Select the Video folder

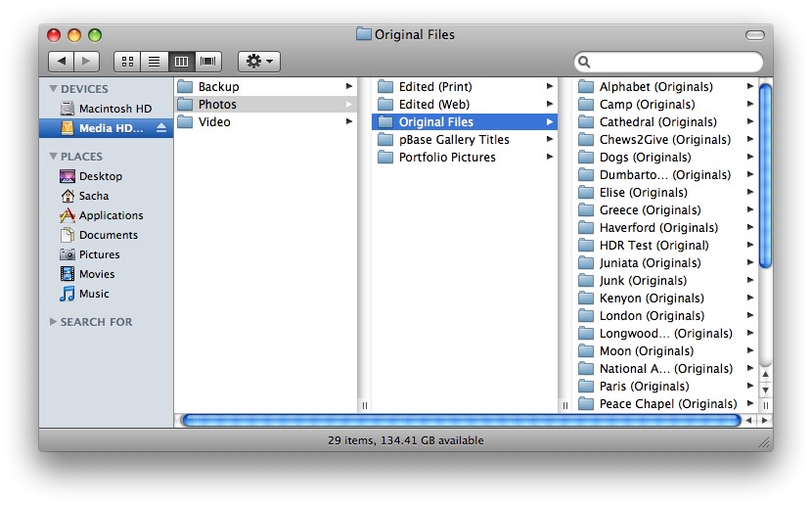pyautogui.click(x=265, y=121)
